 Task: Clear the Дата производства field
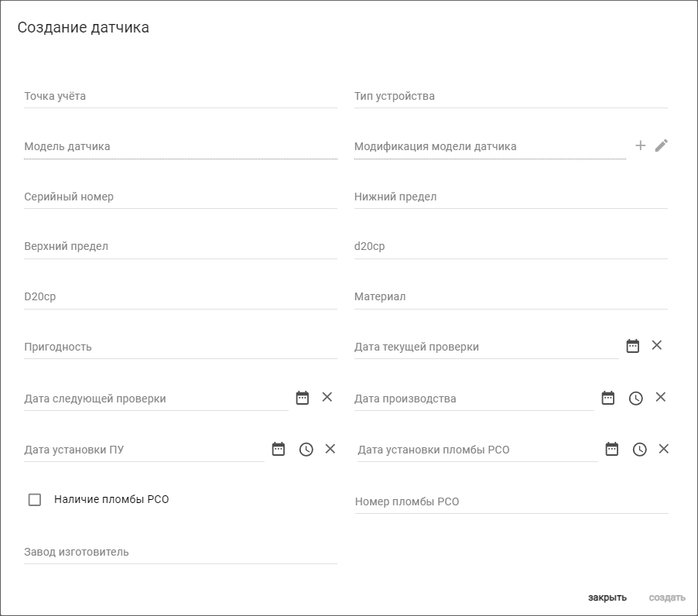point(661,397)
